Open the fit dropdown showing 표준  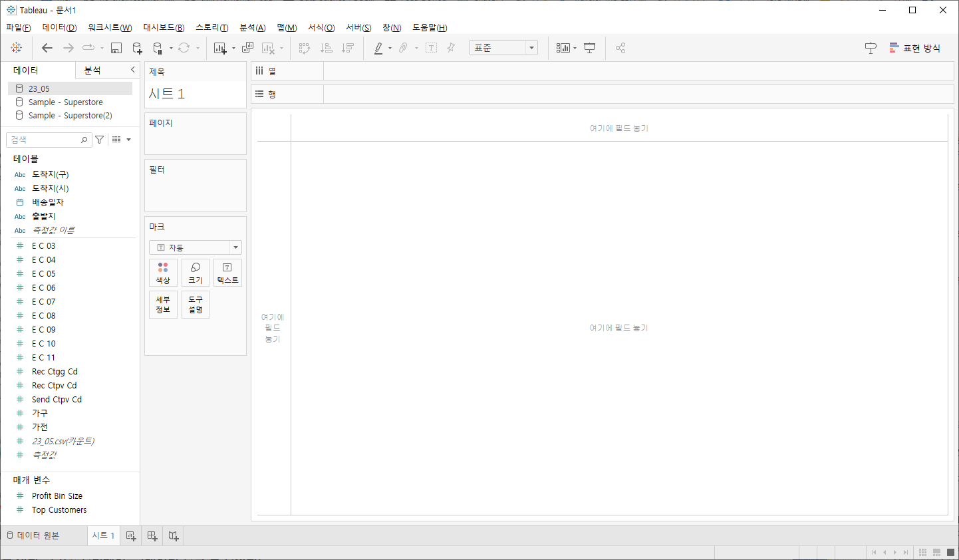pos(503,48)
